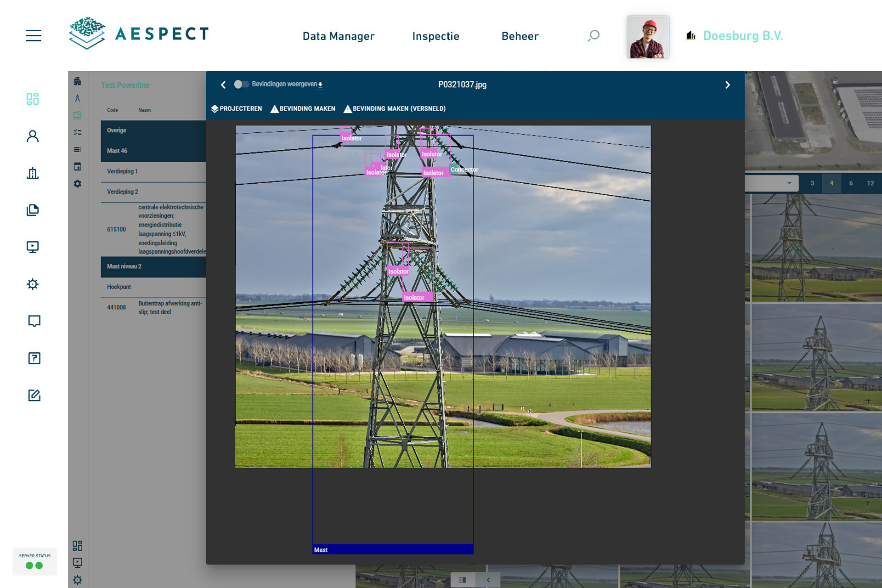Click the bottom gear icon in the inner toolbar
The width and height of the screenshot is (882, 588).
pos(78,580)
